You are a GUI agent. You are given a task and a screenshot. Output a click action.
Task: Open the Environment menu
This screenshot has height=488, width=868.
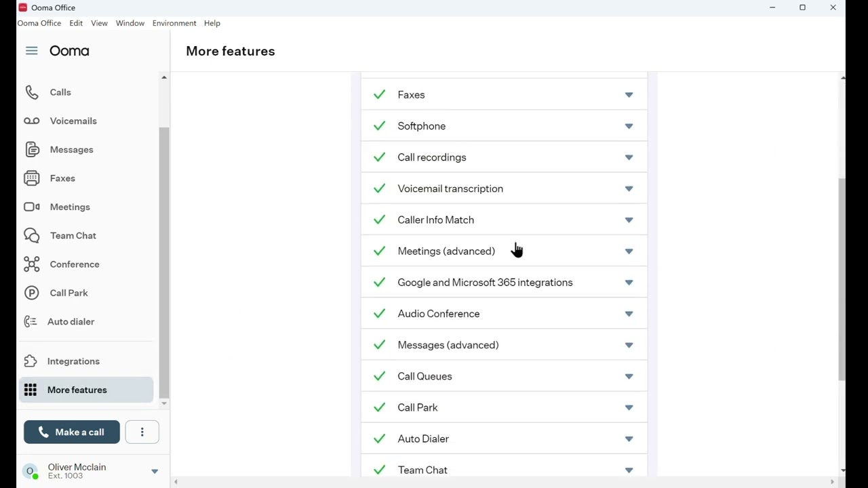point(174,23)
